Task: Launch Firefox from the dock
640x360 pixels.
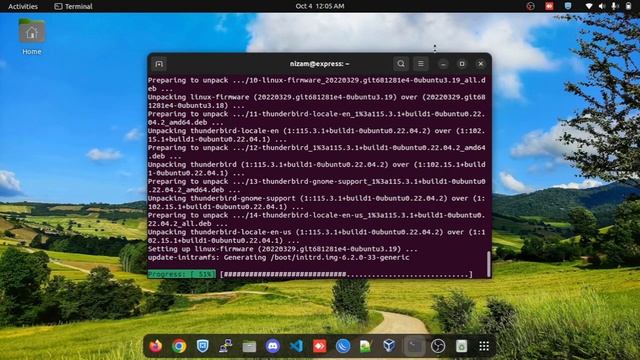Action: [x=156, y=346]
